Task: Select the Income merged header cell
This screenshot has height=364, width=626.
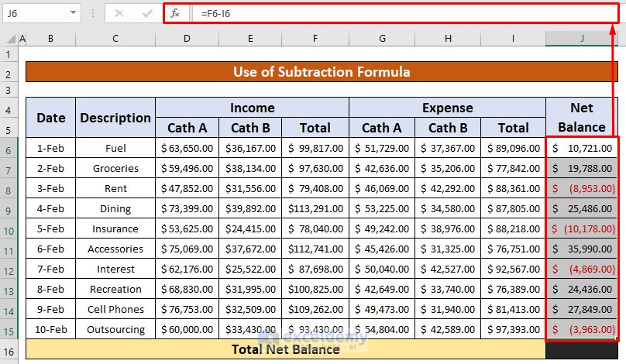Action: [x=252, y=108]
